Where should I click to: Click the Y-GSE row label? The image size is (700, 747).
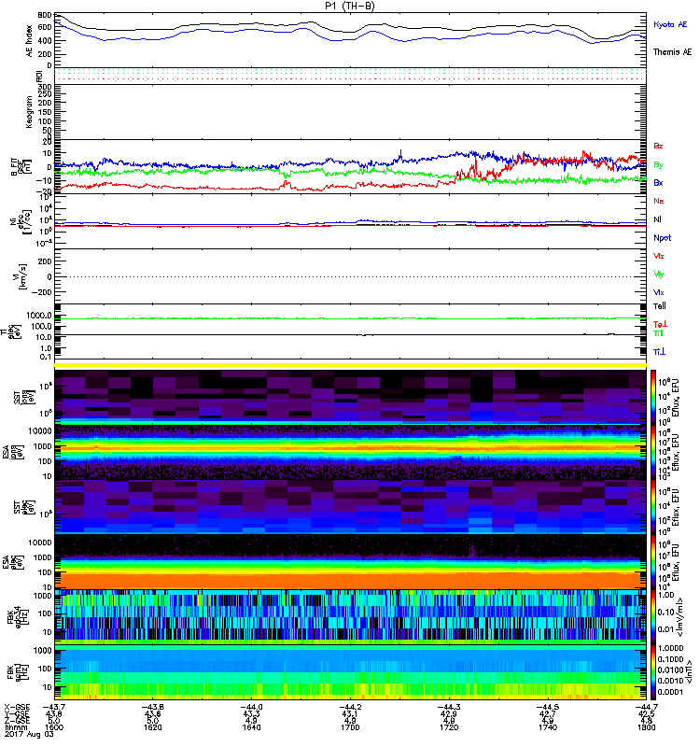coord(17,713)
